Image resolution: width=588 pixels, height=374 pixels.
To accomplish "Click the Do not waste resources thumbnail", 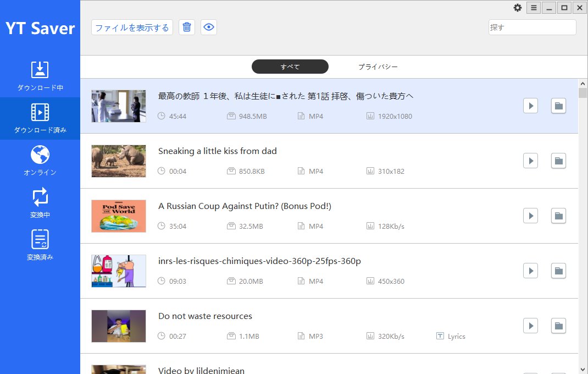I will [119, 326].
